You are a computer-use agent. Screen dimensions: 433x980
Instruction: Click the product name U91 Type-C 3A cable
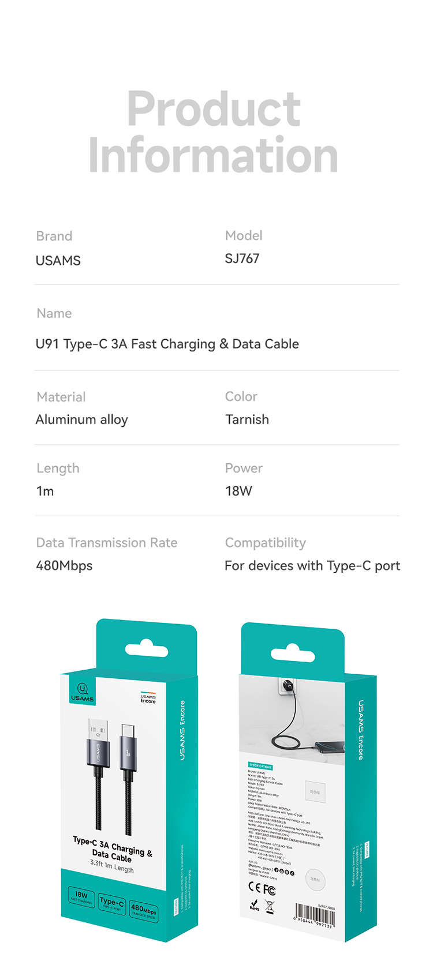click(x=167, y=344)
